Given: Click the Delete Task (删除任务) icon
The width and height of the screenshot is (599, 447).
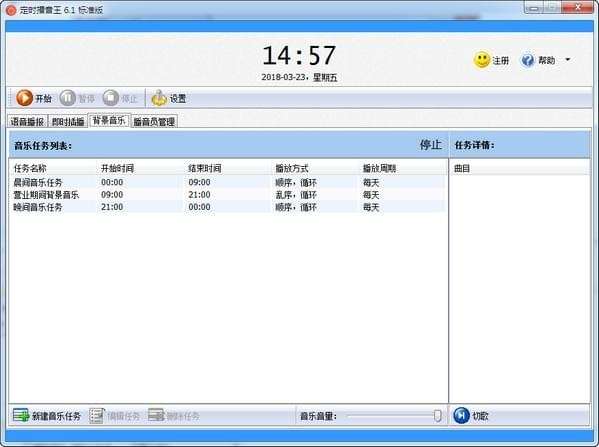Looking at the screenshot, I should 156,415.
